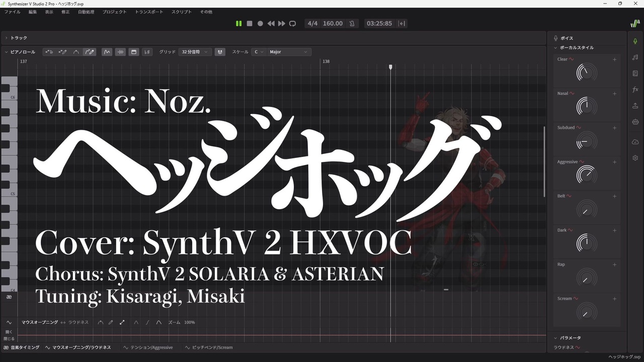Open the スクリプト menu
The height and width of the screenshot is (362, 644).
[x=182, y=12]
